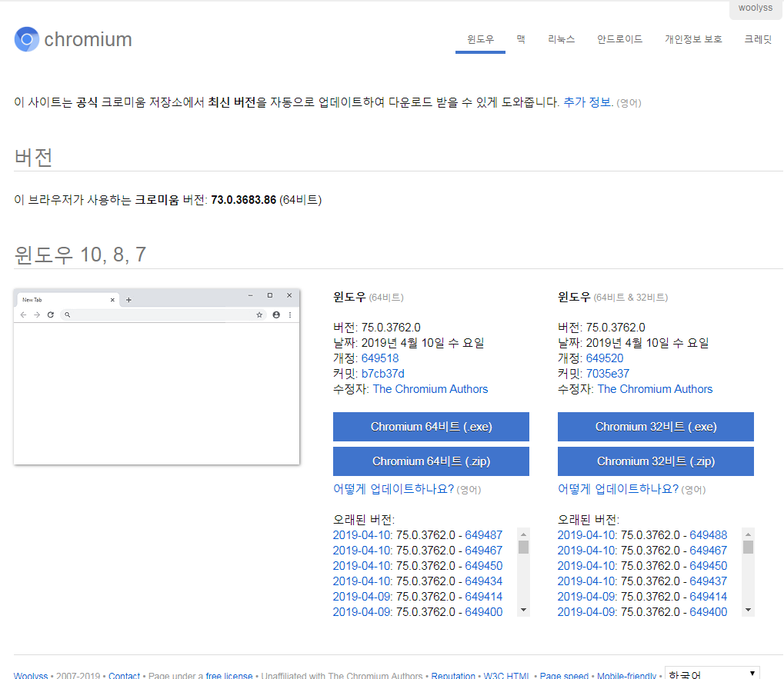The height and width of the screenshot is (679, 784).
Task: Download Chromium 64비트 (.exe)
Action: (431, 427)
